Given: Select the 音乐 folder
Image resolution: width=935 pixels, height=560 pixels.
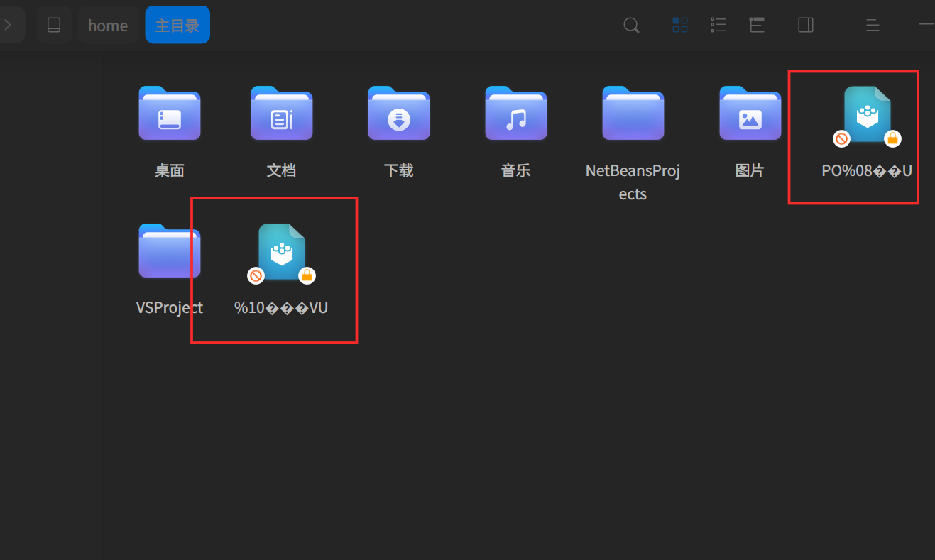Looking at the screenshot, I should [516, 132].
